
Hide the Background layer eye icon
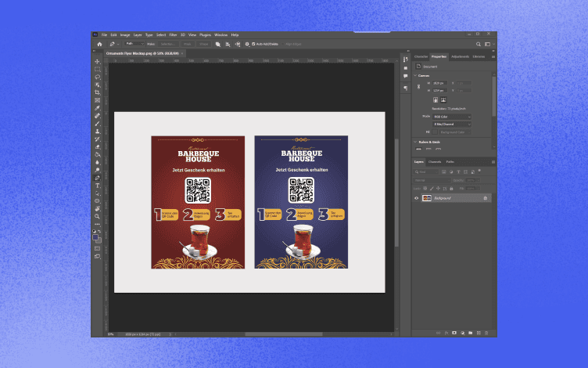pos(416,198)
